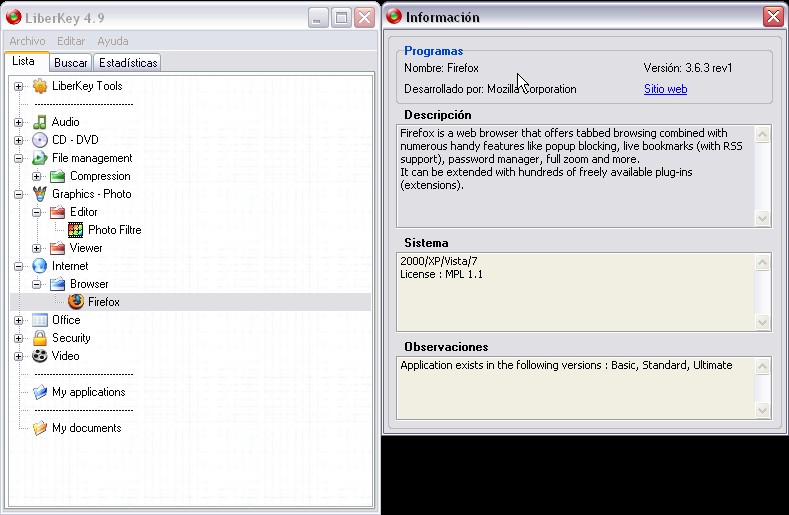The height and width of the screenshot is (515, 789).
Task: Switch to the Buscar tab
Action: click(71, 63)
